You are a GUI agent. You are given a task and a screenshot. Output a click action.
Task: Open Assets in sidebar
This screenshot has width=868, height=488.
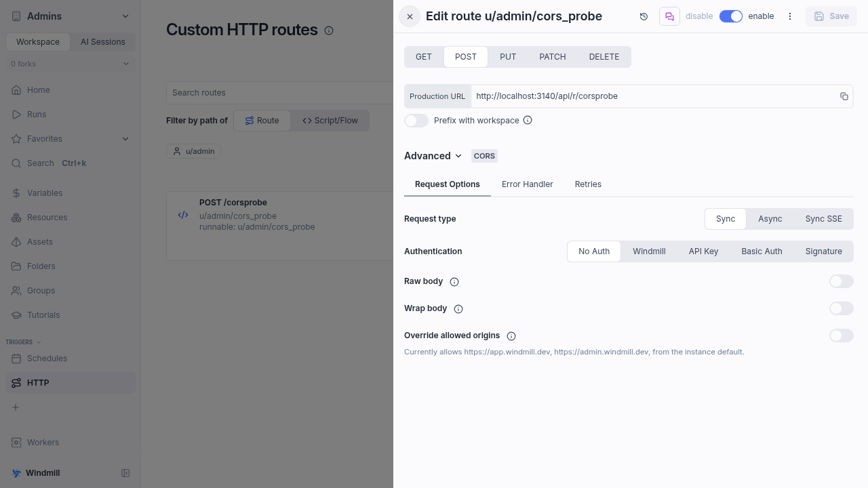pyautogui.click(x=71, y=242)
